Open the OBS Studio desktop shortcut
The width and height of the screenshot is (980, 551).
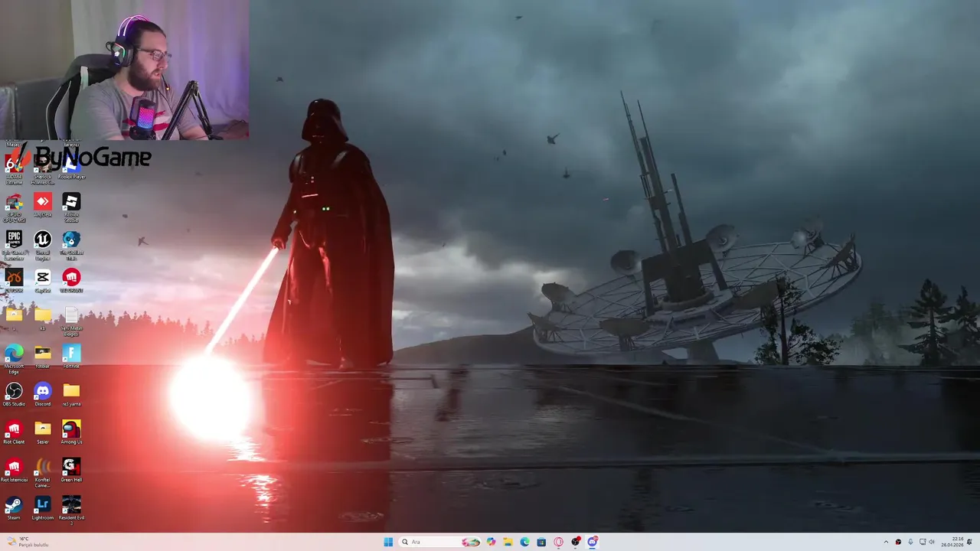pyautogui.click(x=14, y=394)
